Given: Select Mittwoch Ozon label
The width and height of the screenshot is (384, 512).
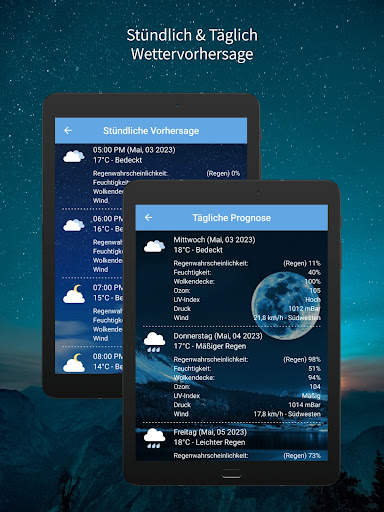Looking at the screenshot, I should tap(182, 290).
